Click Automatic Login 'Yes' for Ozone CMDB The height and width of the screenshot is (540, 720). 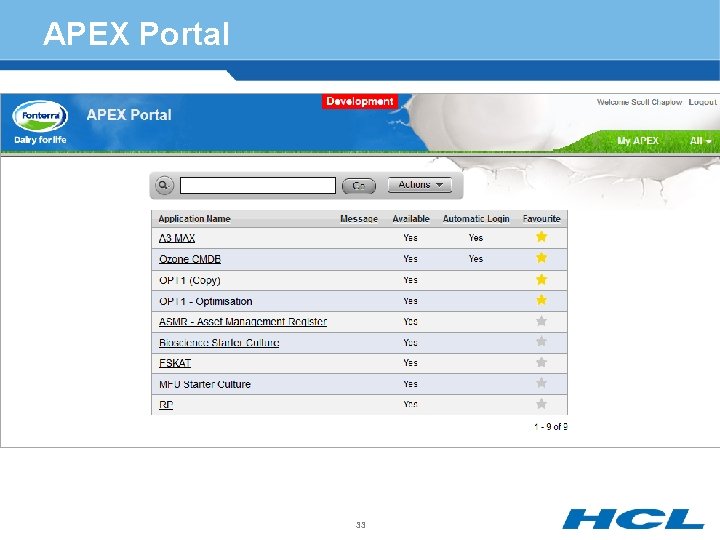pyautogui.click(x=476, y=259)
